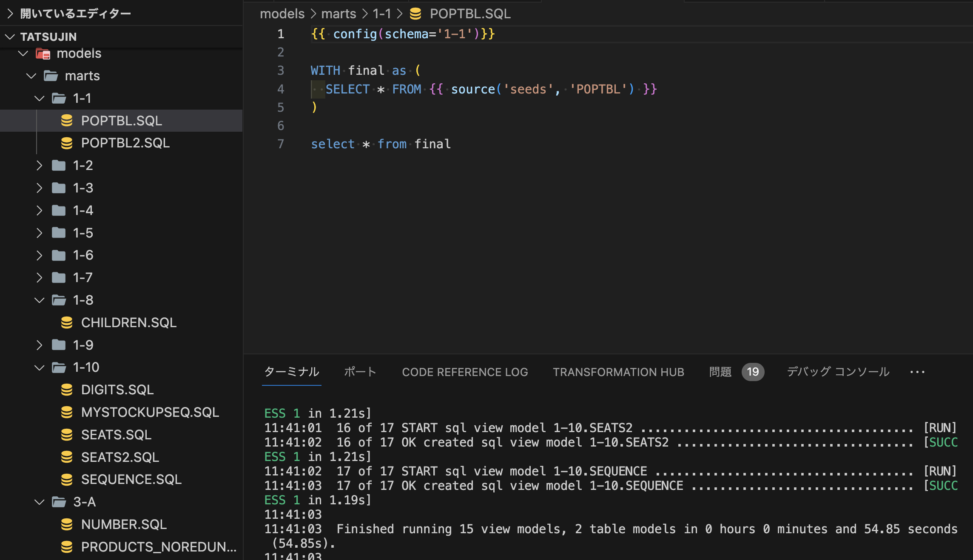Open marts in the breadcrumb path
Screen dimensions: 973x560
339,14
